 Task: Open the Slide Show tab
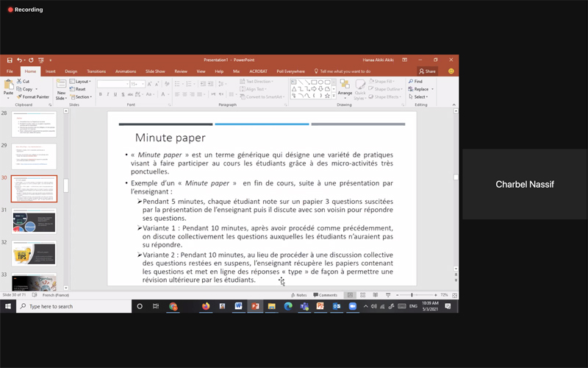(155, 71)
